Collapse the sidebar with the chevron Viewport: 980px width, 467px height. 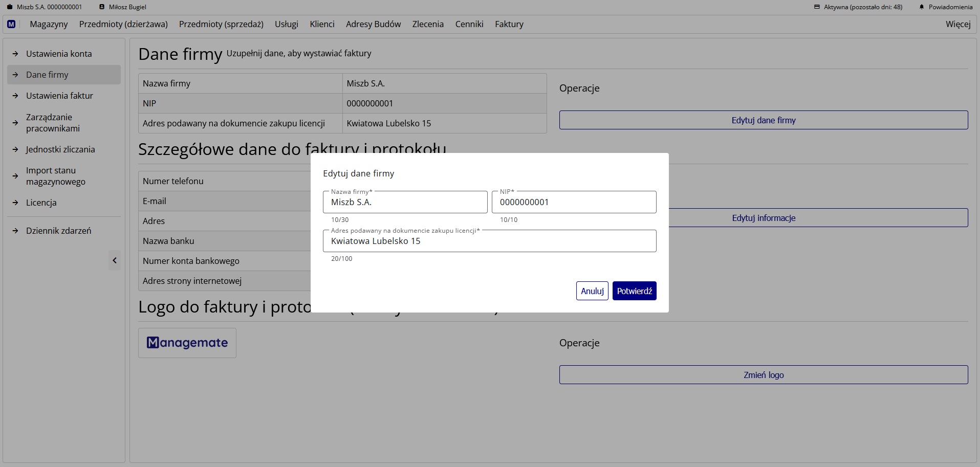pos(115,260)
